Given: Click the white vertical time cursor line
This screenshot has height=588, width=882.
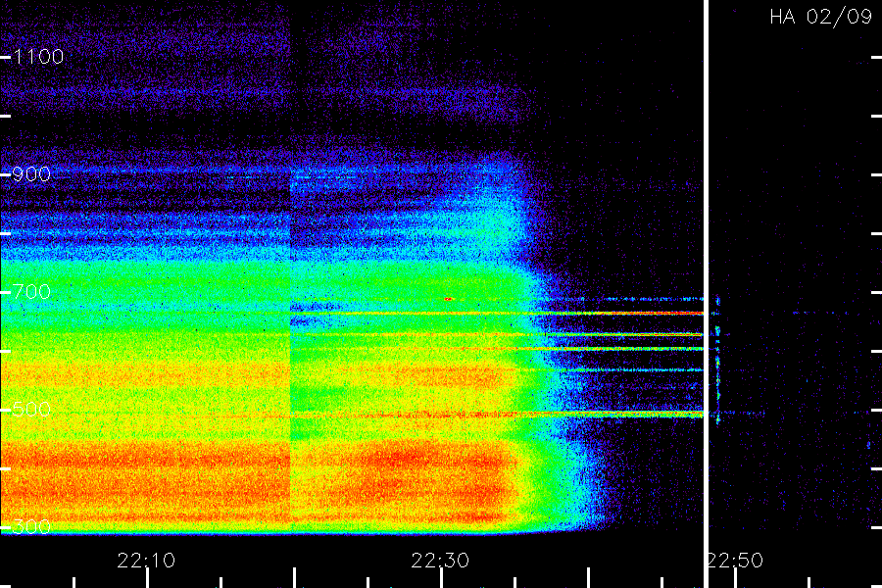Looking at the screenshot, I should tap(706, 294).
